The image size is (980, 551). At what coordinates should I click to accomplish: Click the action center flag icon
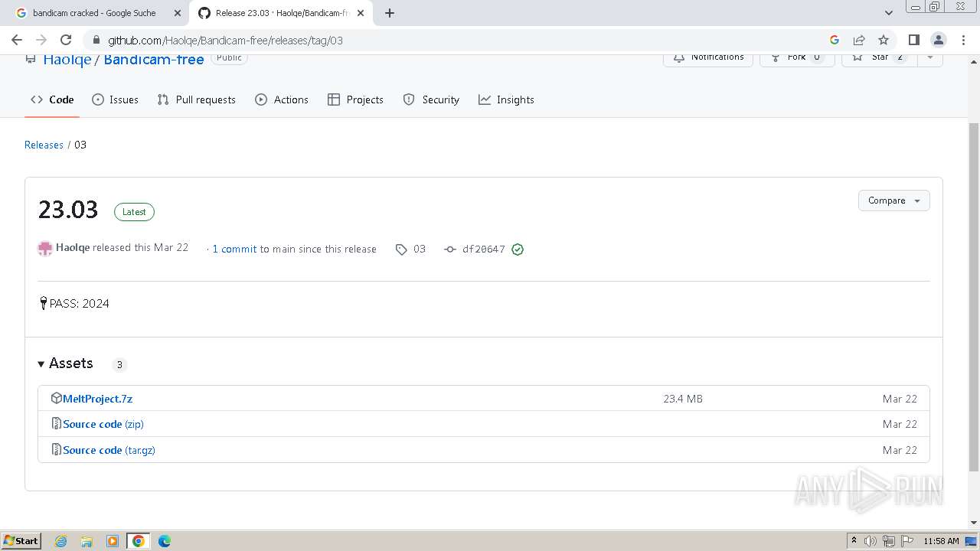tap(907, 541)
